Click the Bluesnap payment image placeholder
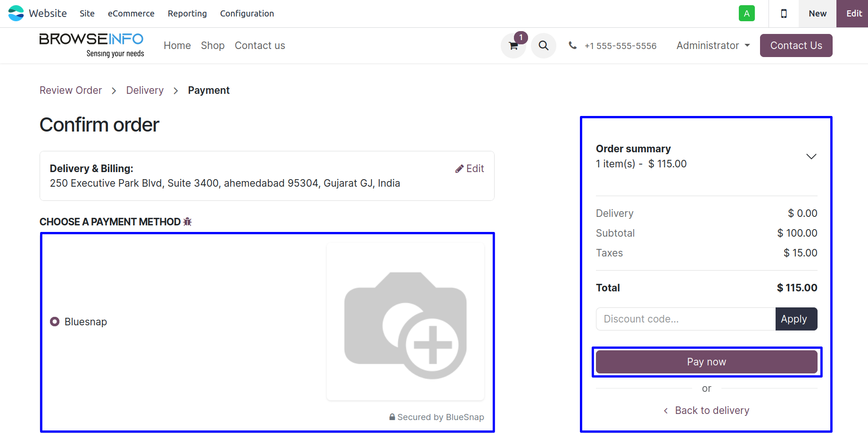Screen dimensions: 868x438 click(405, 322)
